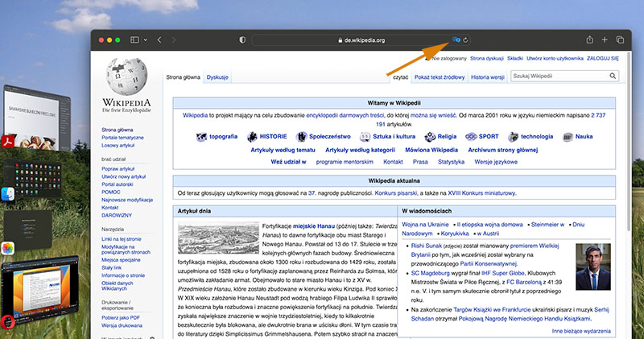Screen dimensions: 644x339
Task: Click the HISTORIE portal icon
Action: pyautogui.click(x=252, y=137)
